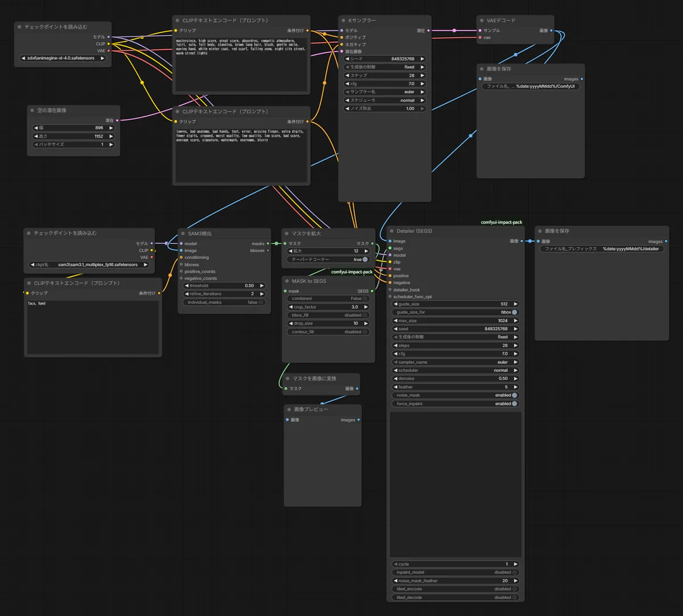Enable inpaint_model in Detailer node
The height and width of the screenshot is (616, 683).
[455, 572]
